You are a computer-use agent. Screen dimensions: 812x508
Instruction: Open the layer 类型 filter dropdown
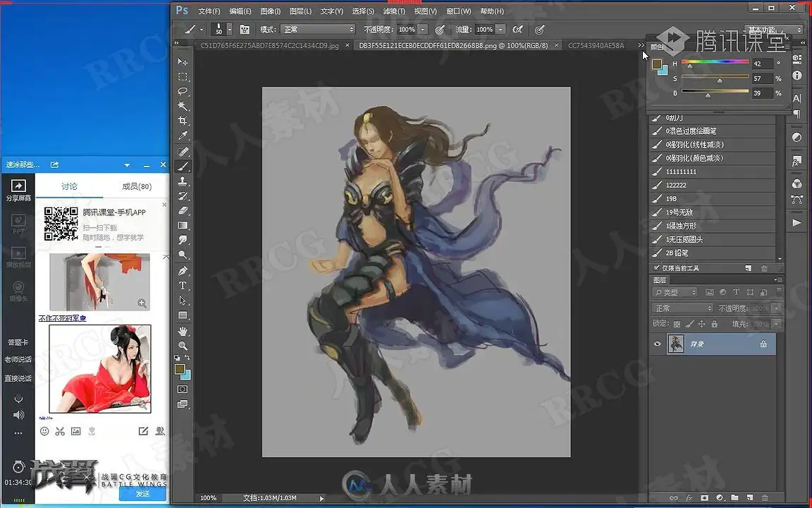(675, 292)
